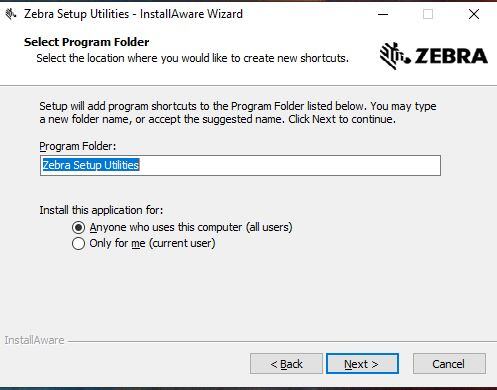Image resolution: width=497 pixels, height=390 pixels.
Task: Close the Zebra Setup Utilities wizard
Action: (x=474, y=14)
